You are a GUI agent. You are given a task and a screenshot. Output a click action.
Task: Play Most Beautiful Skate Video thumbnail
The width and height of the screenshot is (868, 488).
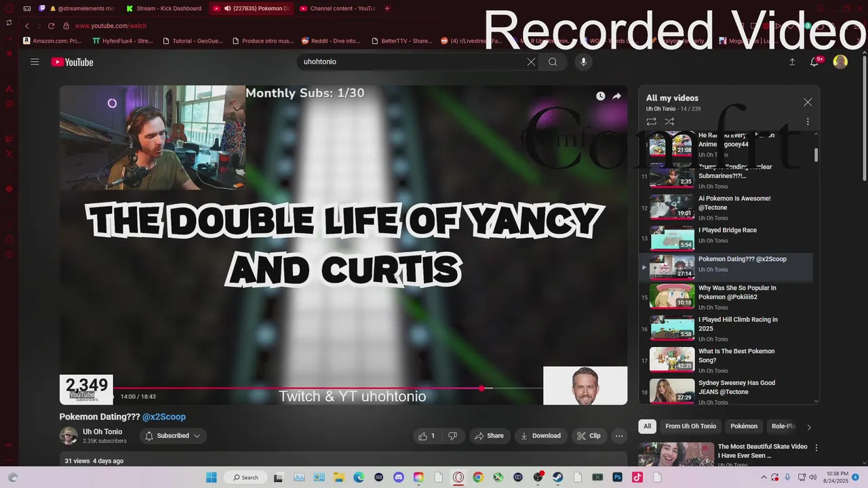676,454
